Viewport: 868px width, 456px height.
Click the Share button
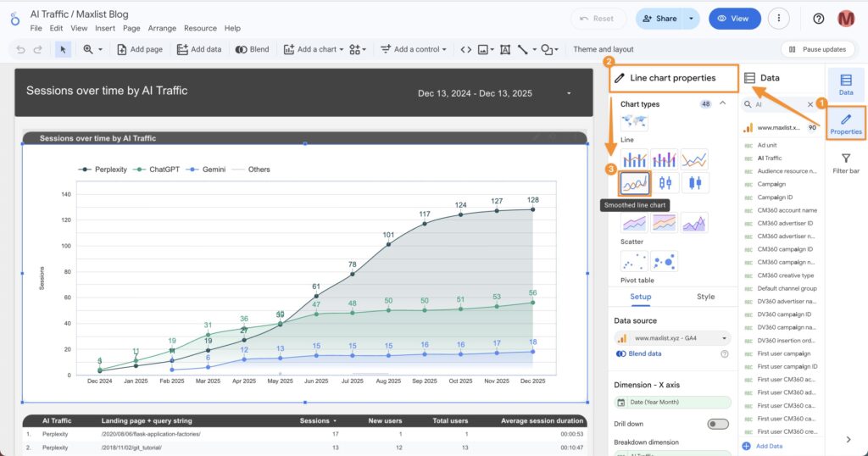click(659, 19)
